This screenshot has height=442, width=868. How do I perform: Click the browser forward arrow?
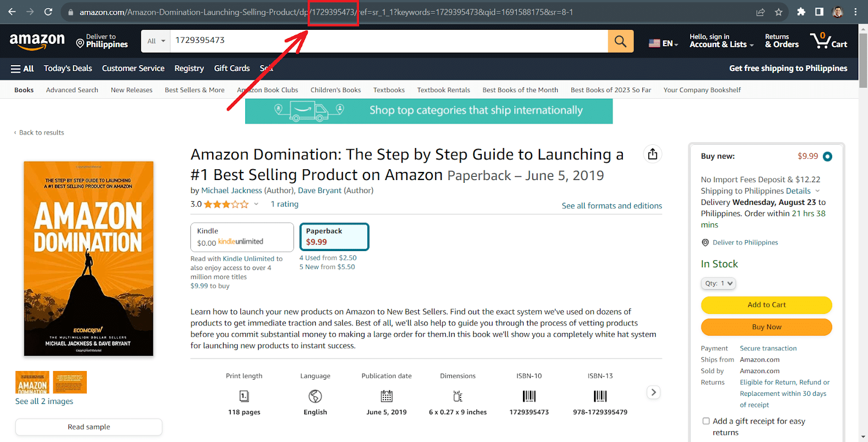(30, 11)
